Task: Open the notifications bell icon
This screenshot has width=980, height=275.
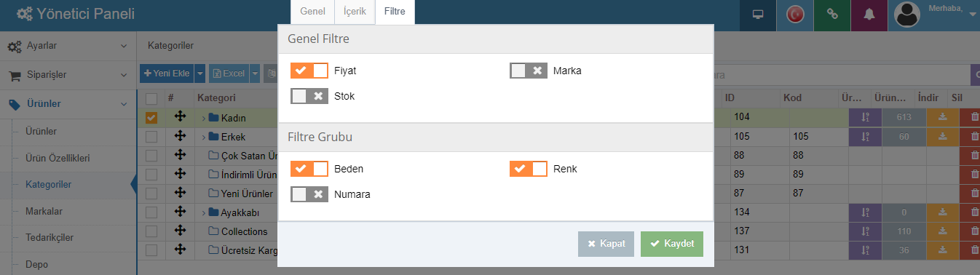Action: [x=869, y=15]
